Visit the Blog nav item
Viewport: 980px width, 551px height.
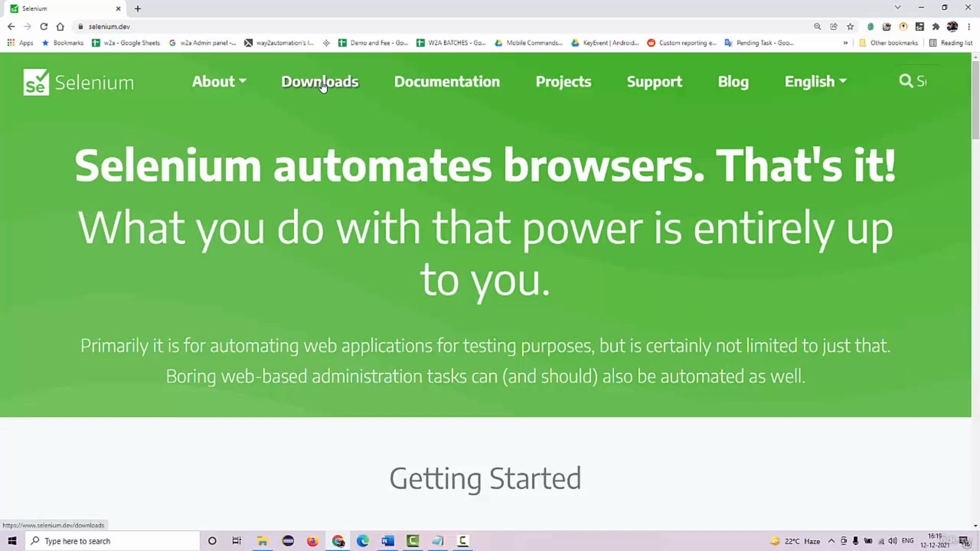(733, 82)
